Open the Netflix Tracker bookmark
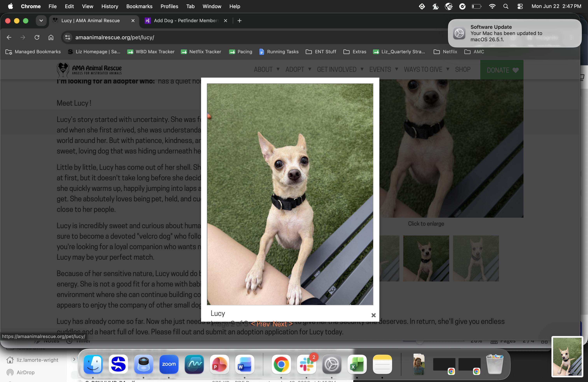 (201, 52)
